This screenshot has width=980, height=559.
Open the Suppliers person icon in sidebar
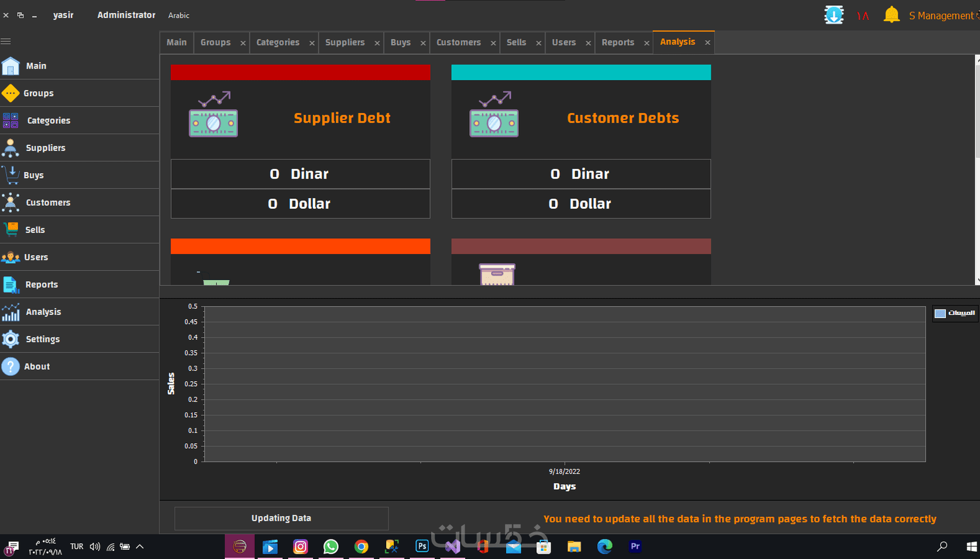tap(10, 148)
